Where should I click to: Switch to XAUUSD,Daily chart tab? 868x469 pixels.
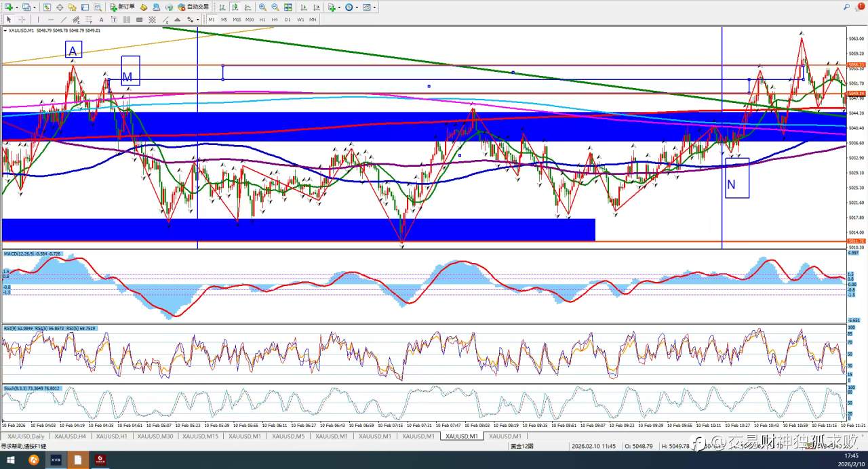pos(26,436)
